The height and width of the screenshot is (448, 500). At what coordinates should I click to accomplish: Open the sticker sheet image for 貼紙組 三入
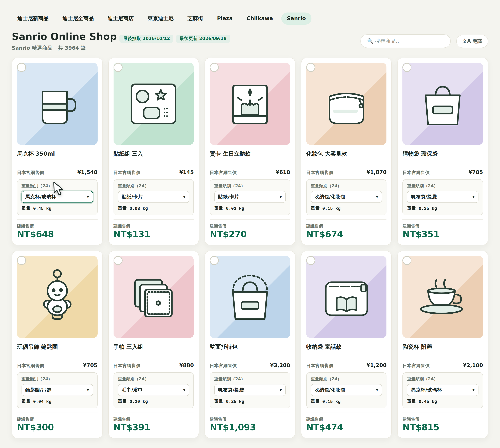tap(153, 104)
